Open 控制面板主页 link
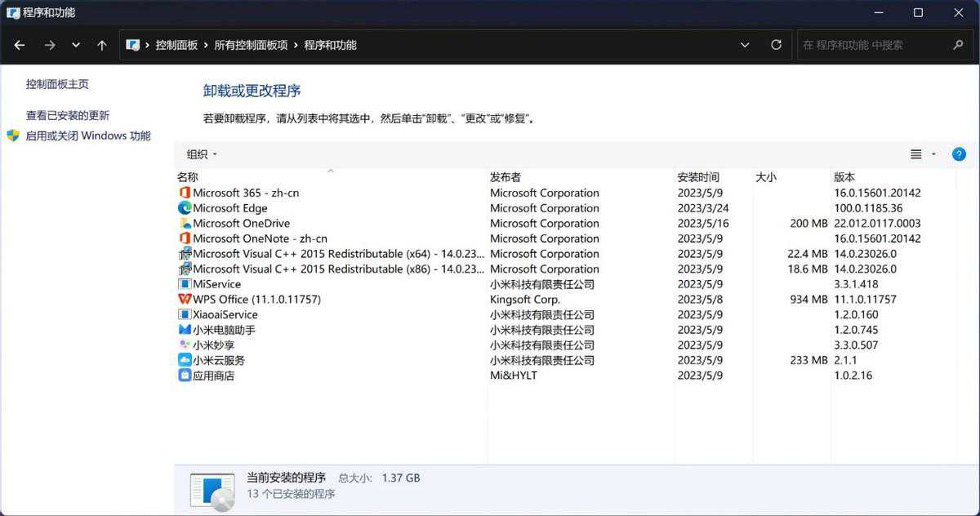Screen dimensions: 980x516 click(57, 84)
